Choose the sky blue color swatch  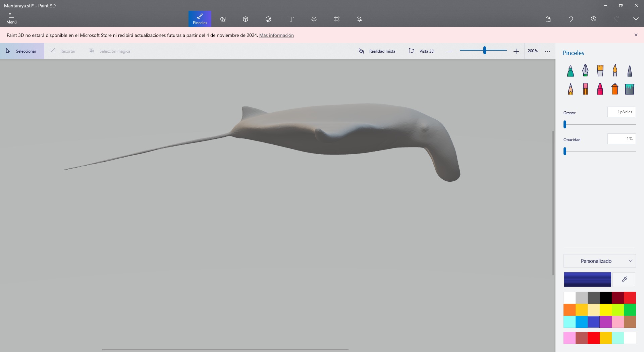click(x=582, y=322)
